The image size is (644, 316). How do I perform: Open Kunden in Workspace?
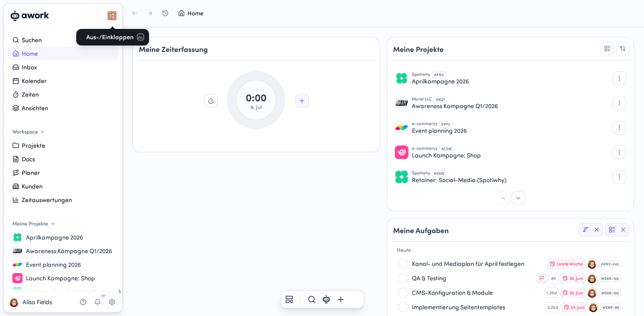63,186
